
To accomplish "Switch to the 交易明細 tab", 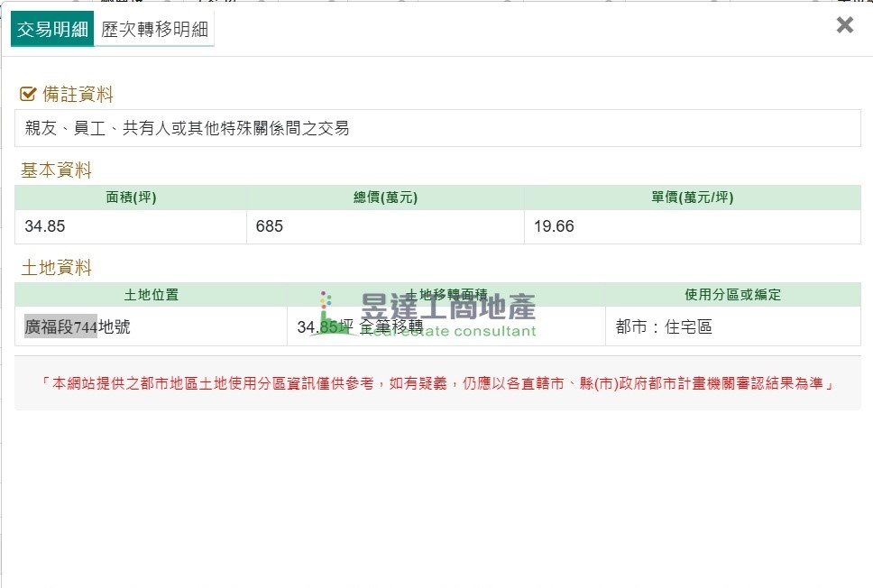I will [x=52, y=29].
